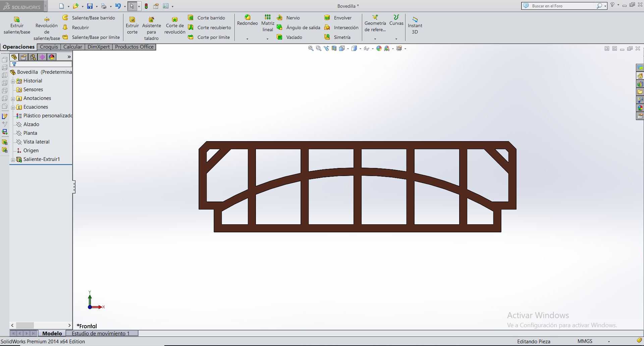The image size is (644, 346).
Task: Click the Rebuild traffic light icon
Action: (x=146, y=6)
